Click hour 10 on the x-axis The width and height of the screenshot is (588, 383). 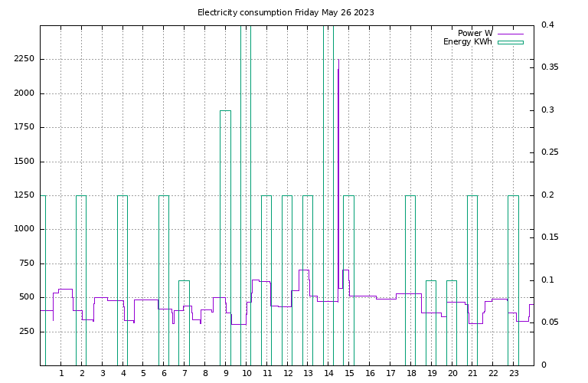pyautogui.click(x=247, y=374)
